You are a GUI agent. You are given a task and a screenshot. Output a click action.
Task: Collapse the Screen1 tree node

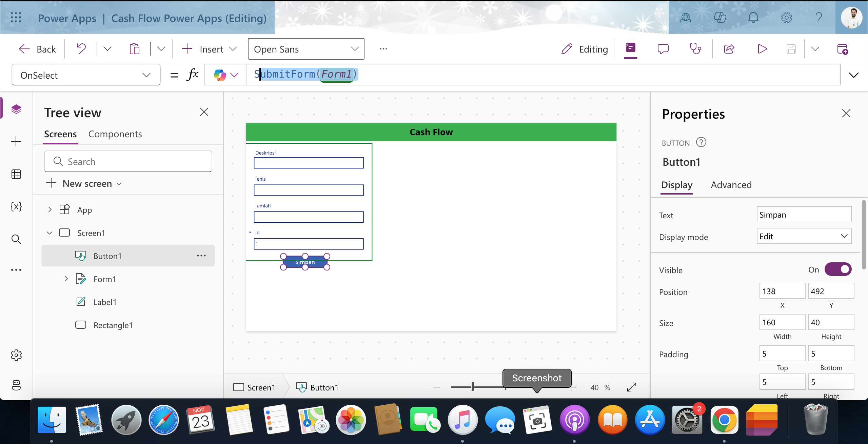50,233
